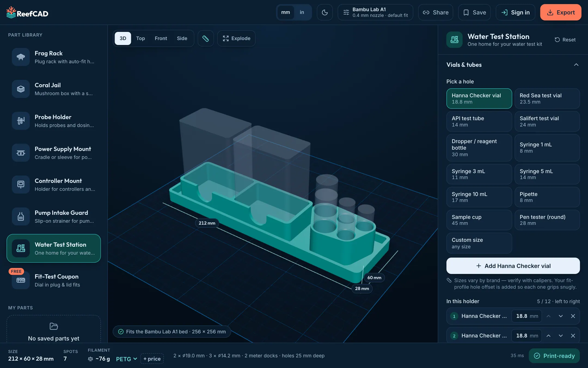The height and width of the screenshot is (368, 588).
Task: Click the Explode view button
Action: tap(236, 38)
